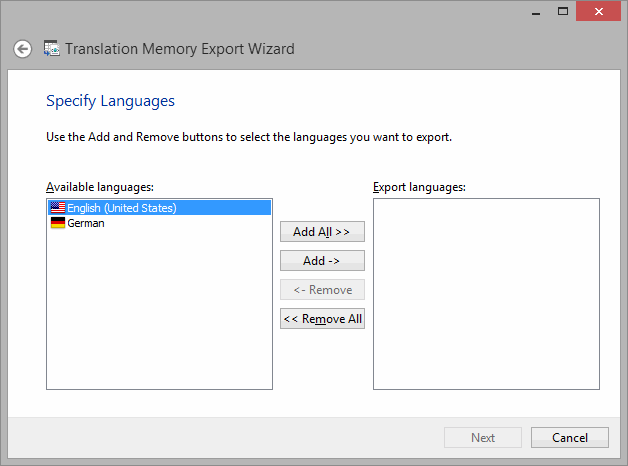Select English (United States) in available languages
Image resolution: width=628 pixels, height=466 pixels.
(159, 208)
